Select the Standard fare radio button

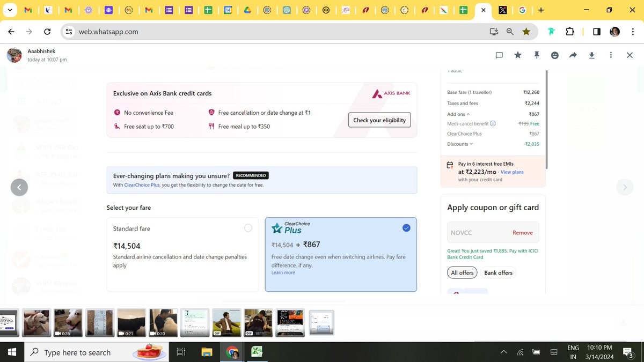coord(248,228)
